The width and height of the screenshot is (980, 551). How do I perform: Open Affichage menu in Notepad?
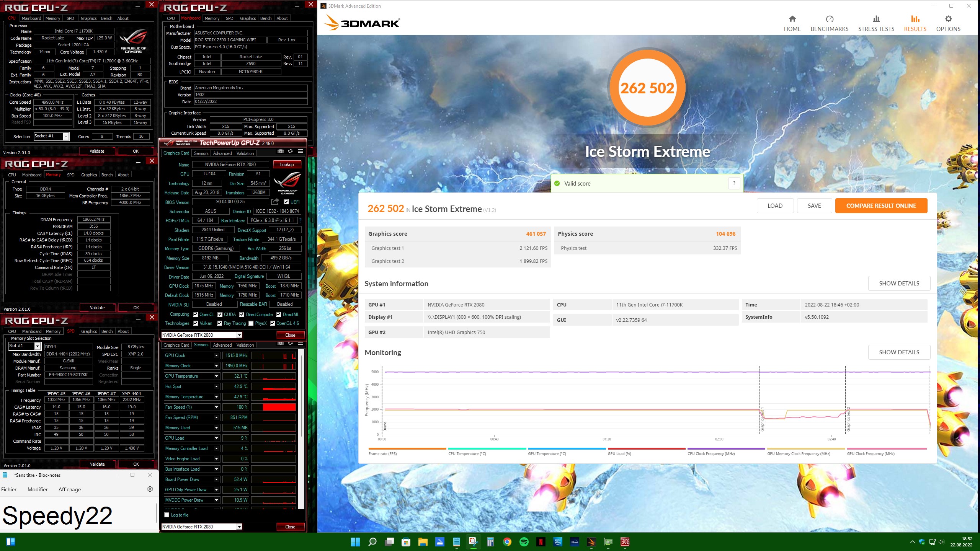[70, 489]
